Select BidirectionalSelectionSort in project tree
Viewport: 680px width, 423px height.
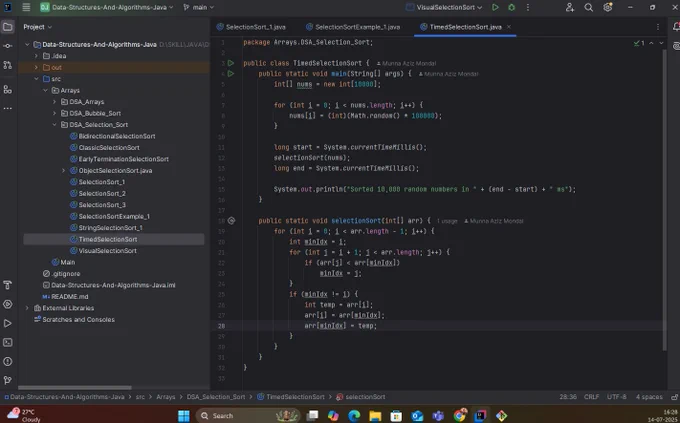point(112,136)
